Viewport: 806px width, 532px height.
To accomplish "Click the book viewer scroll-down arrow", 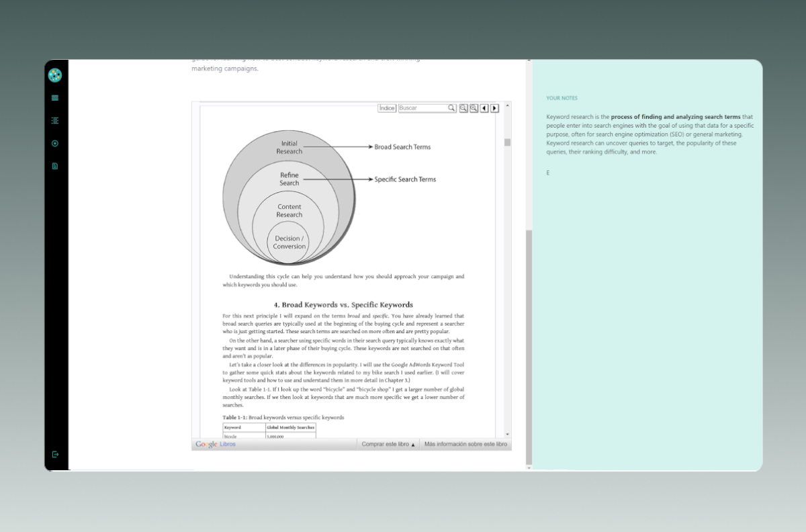I will [x=507, y=435].
